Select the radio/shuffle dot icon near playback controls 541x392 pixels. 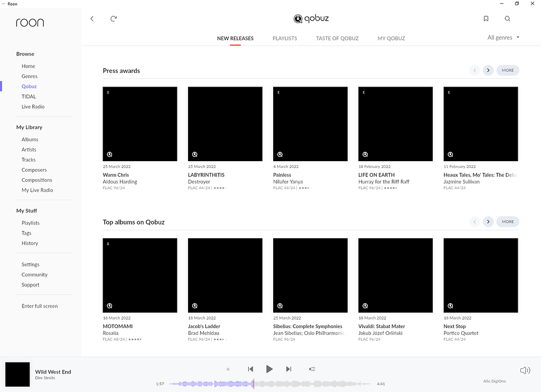[x=228, y=369]
